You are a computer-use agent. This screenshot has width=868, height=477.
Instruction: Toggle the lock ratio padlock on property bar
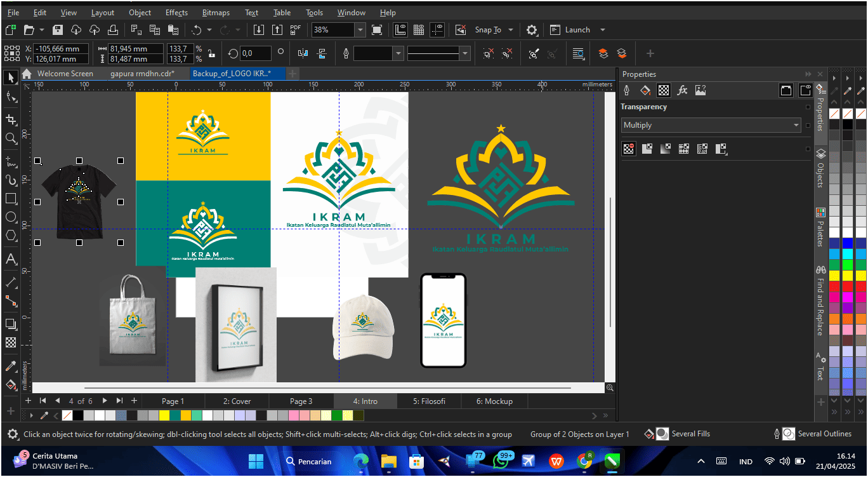(x=211, y=53)
